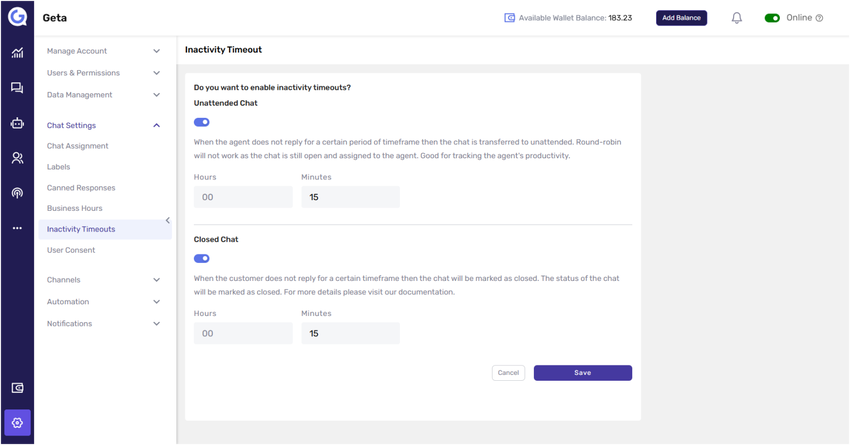Click the notification bell icon
850x445 pixels.
737,18
